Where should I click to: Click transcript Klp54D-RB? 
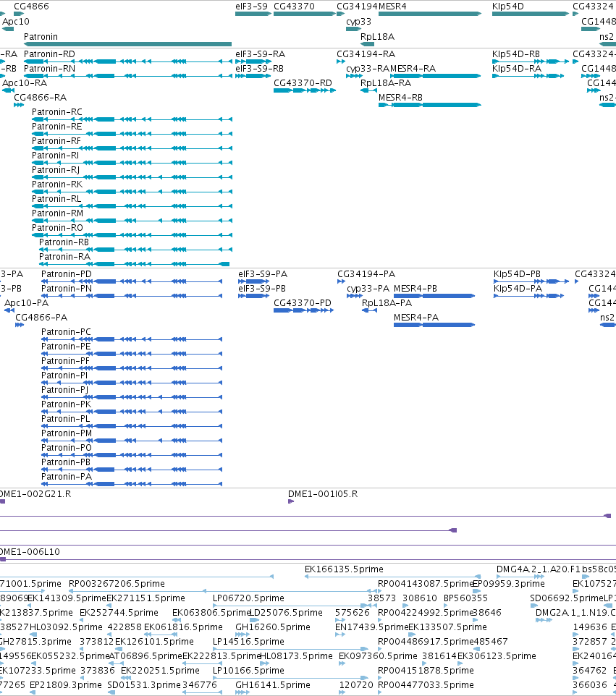pos(531,61)
